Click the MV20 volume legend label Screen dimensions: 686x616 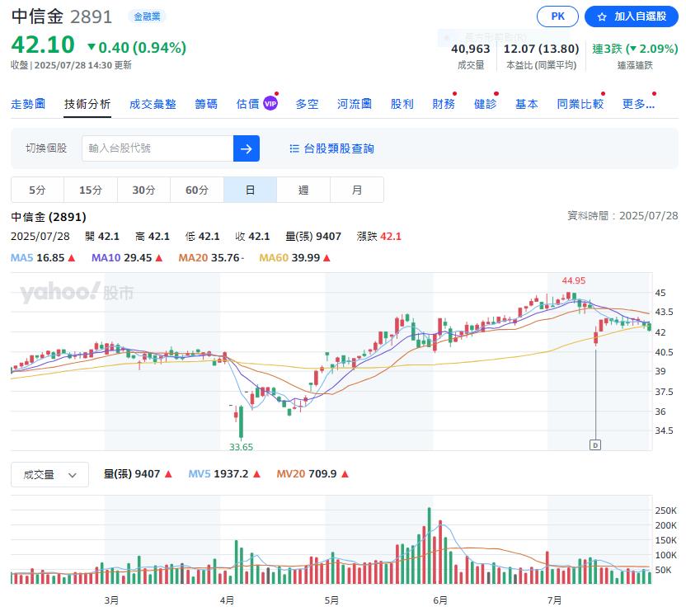(290, 474)
